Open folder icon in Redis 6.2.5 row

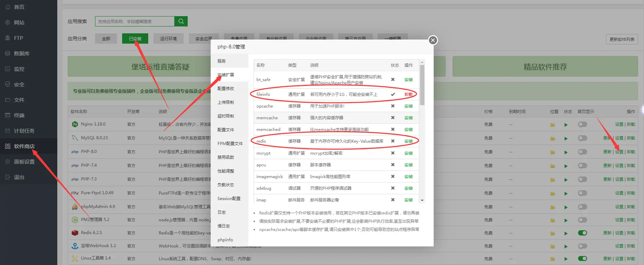point(552,233)
